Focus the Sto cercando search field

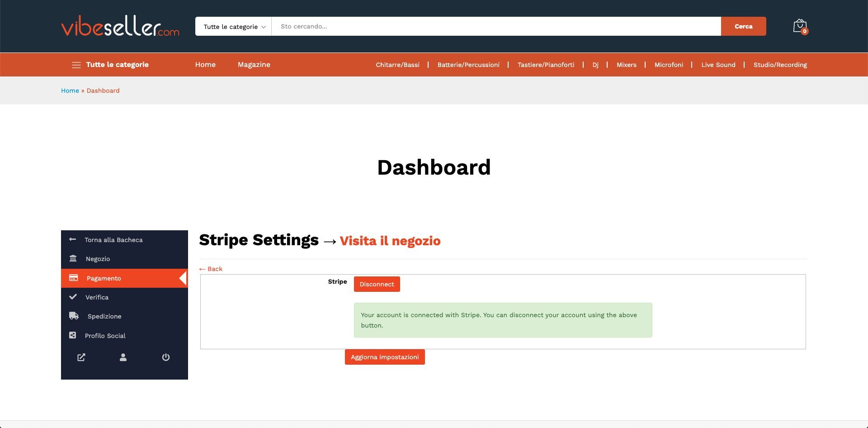[x=496, y=26]
